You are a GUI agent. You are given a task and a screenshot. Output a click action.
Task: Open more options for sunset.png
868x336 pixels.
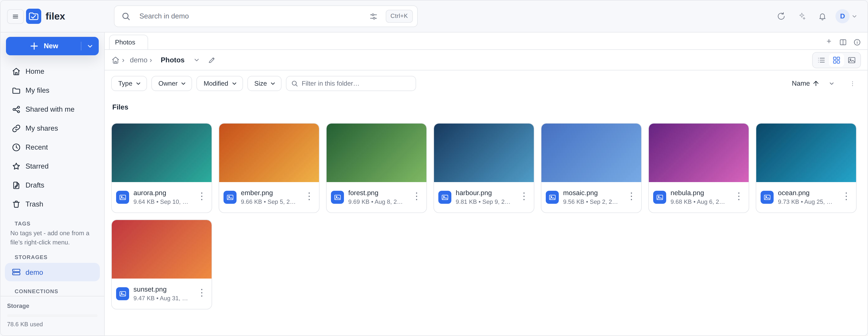[x=202, y=293]
